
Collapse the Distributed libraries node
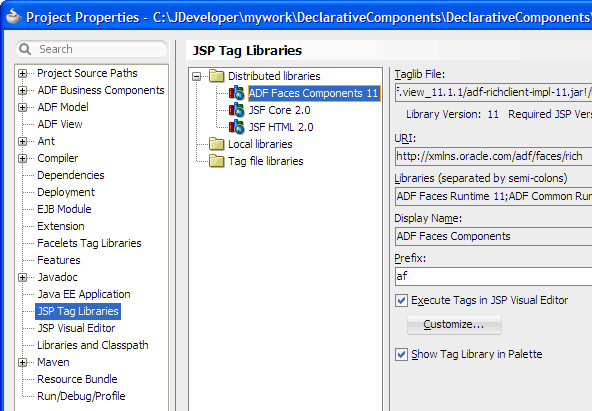point(197,76)
